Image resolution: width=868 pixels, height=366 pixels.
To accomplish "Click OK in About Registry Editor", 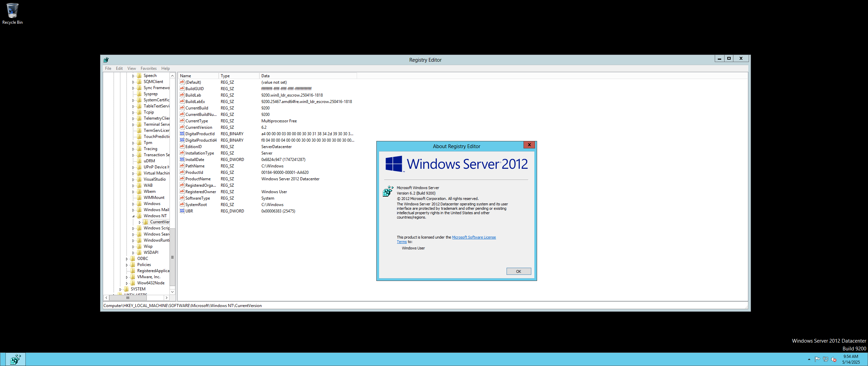I will click(519, 271).
